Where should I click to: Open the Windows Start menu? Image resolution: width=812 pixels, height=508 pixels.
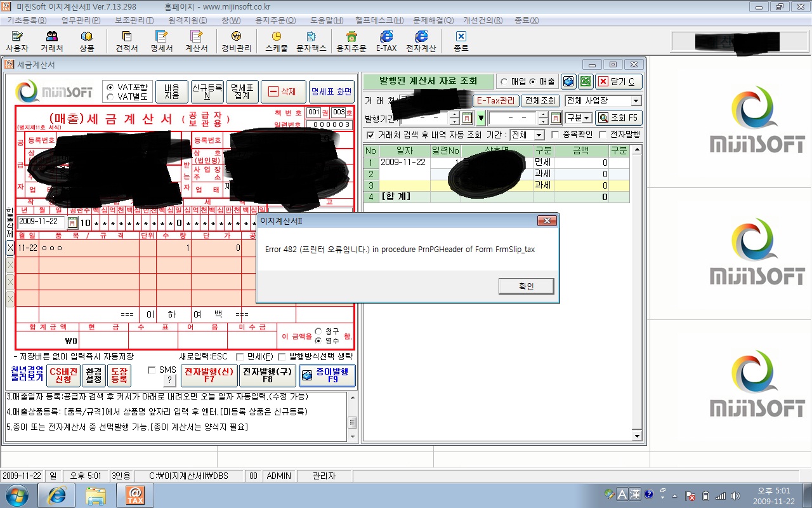[17, 495]
